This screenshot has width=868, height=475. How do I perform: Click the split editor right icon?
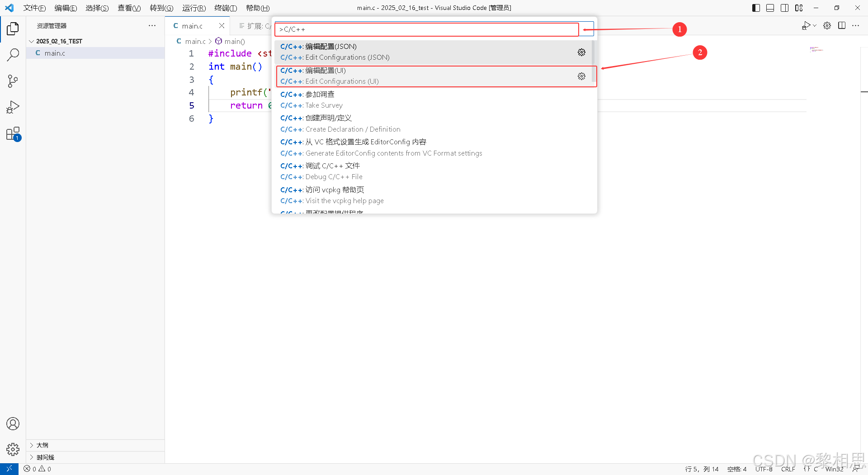[x=842, y=26]
